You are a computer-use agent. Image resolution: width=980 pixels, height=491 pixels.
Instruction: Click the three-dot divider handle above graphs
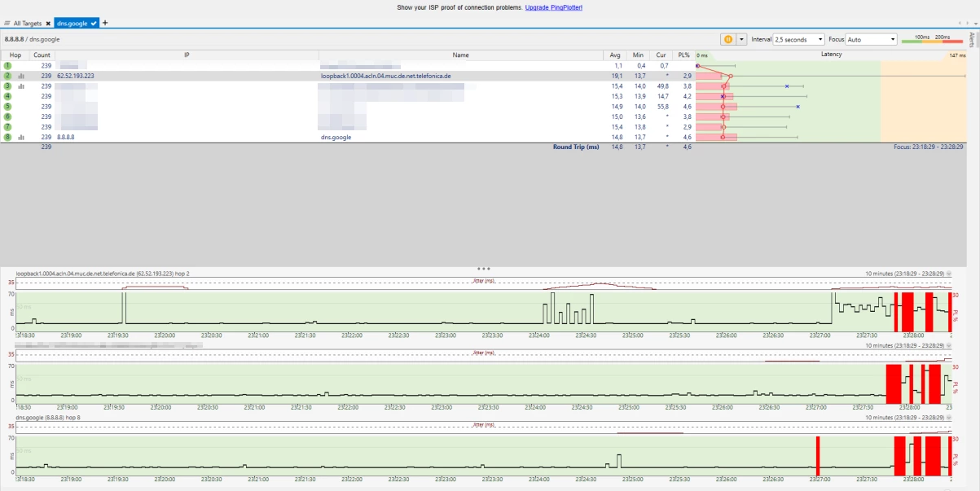pyautogui.click(x=483, y=268)
